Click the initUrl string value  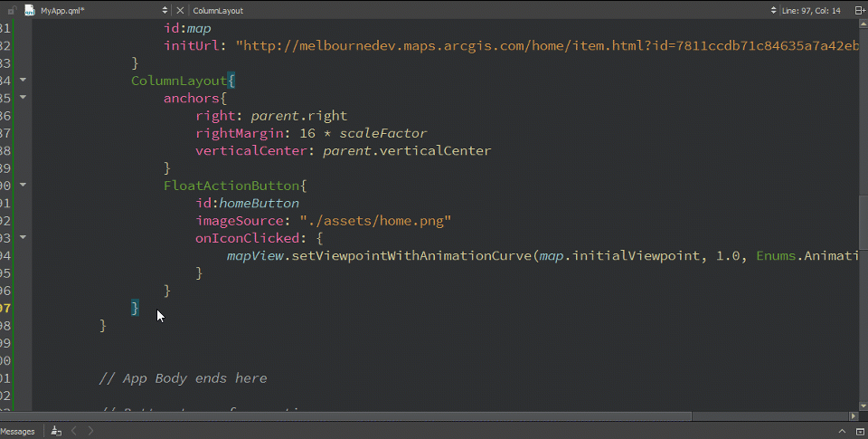tap(547, 45)
